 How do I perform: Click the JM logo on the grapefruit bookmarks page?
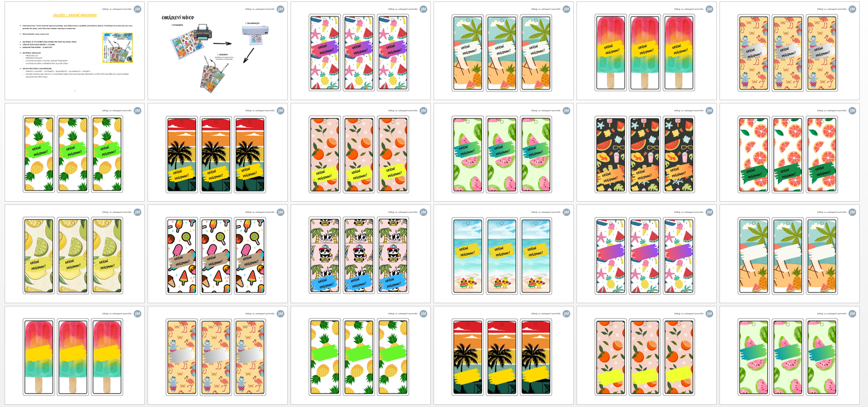(x=852, y=111)
